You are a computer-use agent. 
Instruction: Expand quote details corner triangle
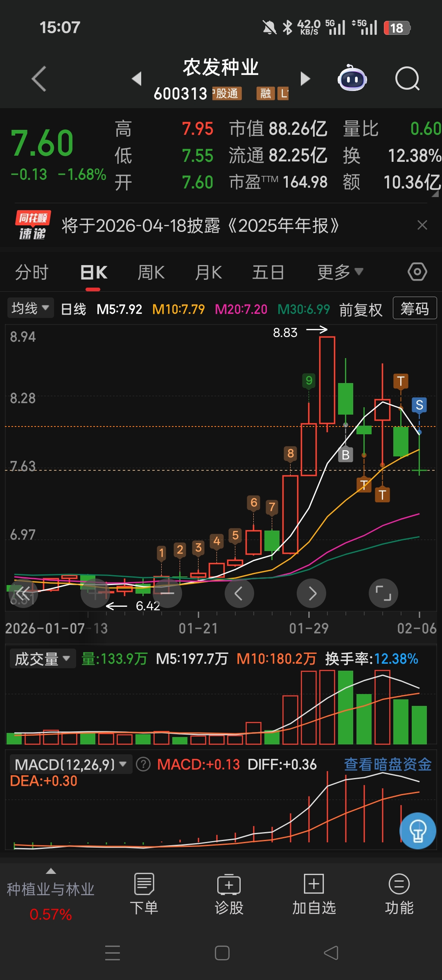(435, 194)
